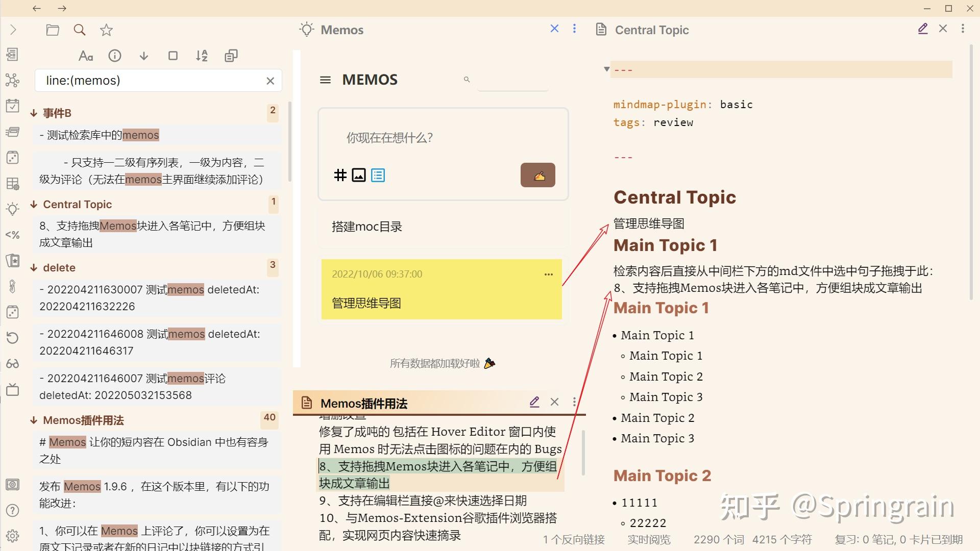980x551 pixels.
Task: Insert image icon in memo editor
Action: 359,176
